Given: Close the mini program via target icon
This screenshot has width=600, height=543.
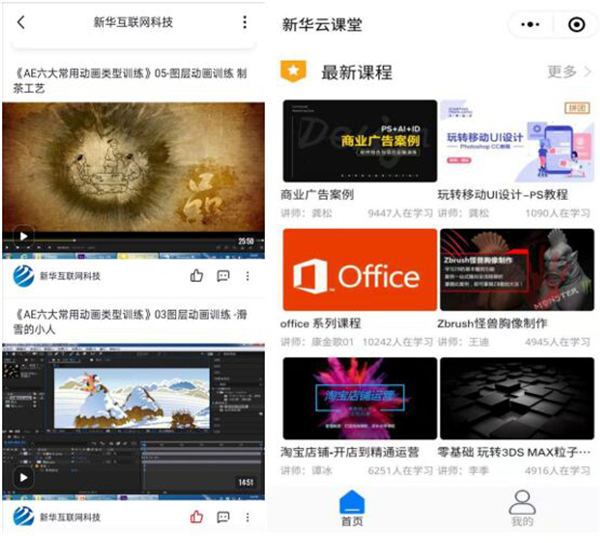Looking at the screenshot, I should point(576,24).
